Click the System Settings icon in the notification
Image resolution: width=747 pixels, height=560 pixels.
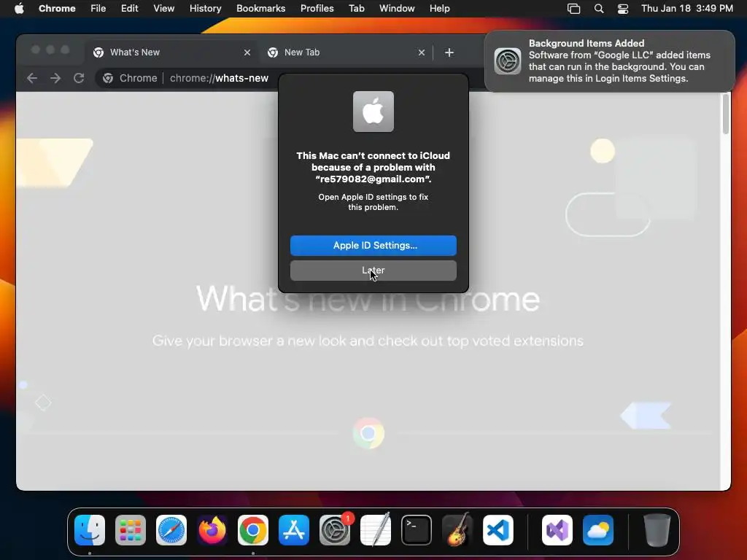tap(508, 61)
